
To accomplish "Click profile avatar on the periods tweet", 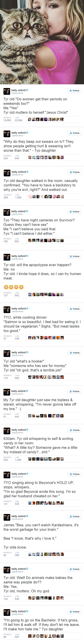I will (x=7, y=92).
